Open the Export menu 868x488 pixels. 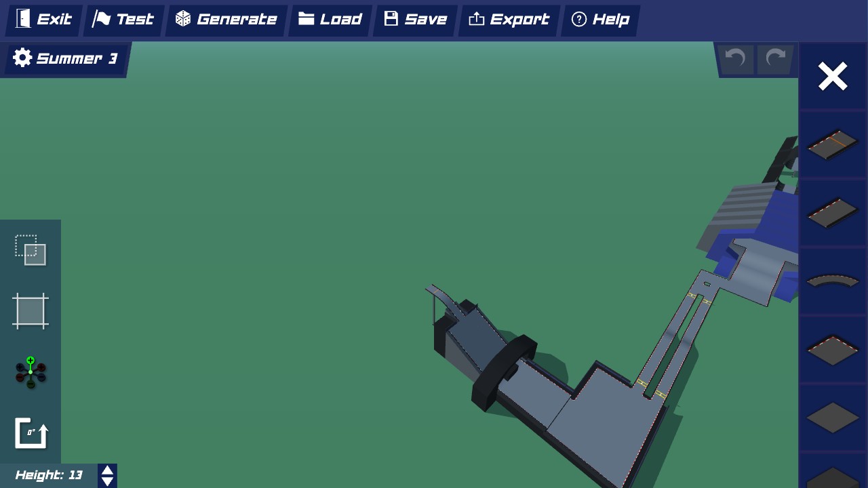point(509,20)
